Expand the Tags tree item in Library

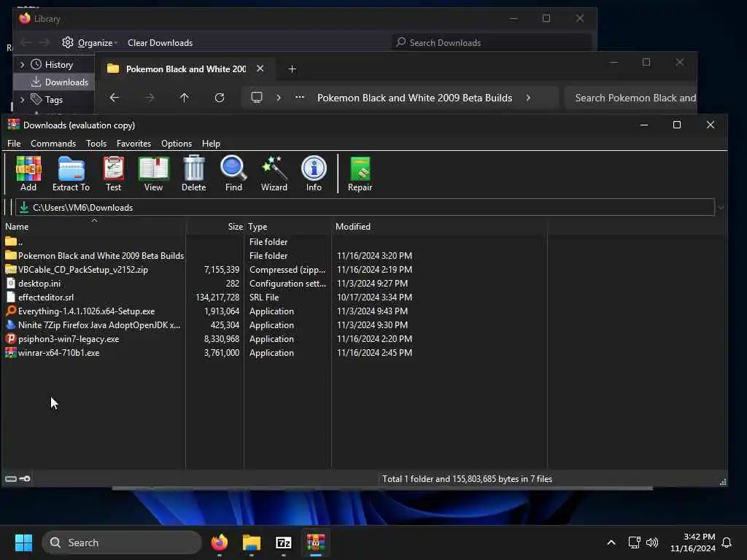[x=22, y=99]
